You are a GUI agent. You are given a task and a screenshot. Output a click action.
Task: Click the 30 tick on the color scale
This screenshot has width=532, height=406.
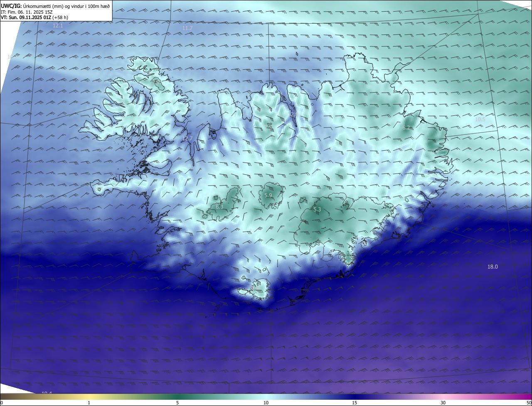point(443,403)
